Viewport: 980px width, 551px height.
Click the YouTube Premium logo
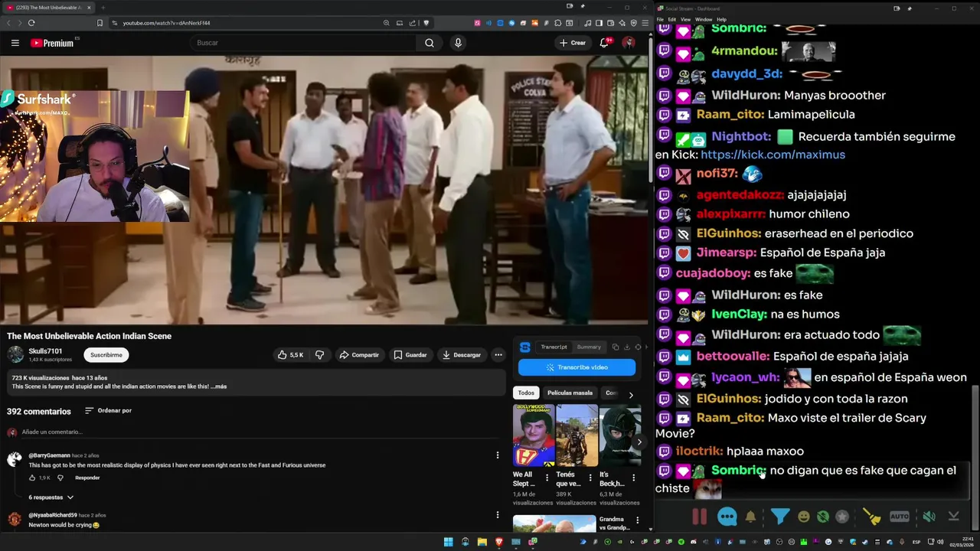click(x=52, y=43)
